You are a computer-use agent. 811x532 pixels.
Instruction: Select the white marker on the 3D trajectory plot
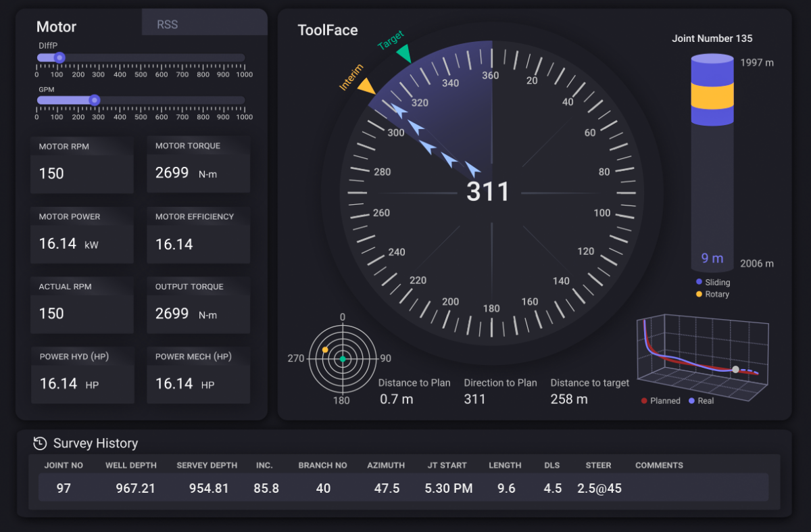click(735, 369)
